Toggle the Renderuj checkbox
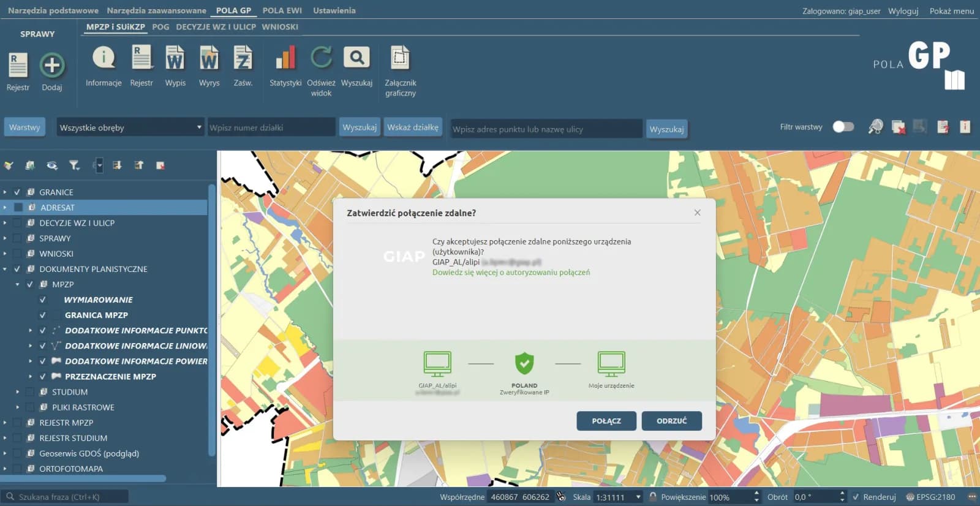Screen dimensions: 980x506 (856, 497)
